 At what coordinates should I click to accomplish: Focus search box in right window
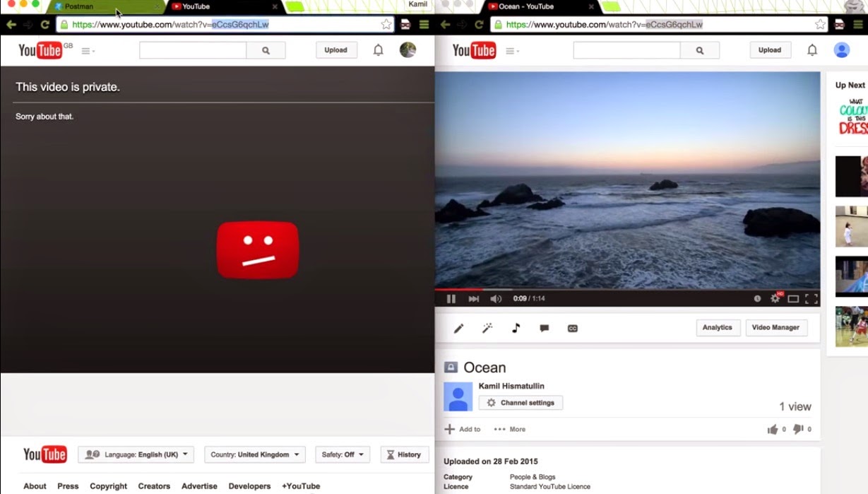coord(626,50)
